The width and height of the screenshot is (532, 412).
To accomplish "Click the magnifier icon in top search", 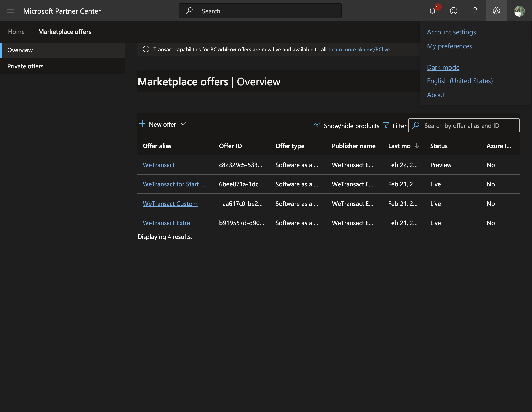I will (189, 11).
